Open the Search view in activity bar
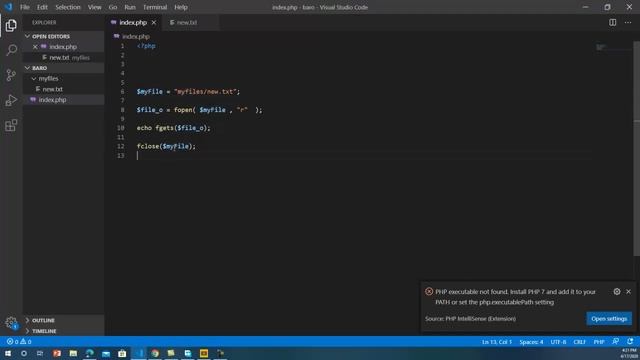The image size is (640, 360). 11,50
